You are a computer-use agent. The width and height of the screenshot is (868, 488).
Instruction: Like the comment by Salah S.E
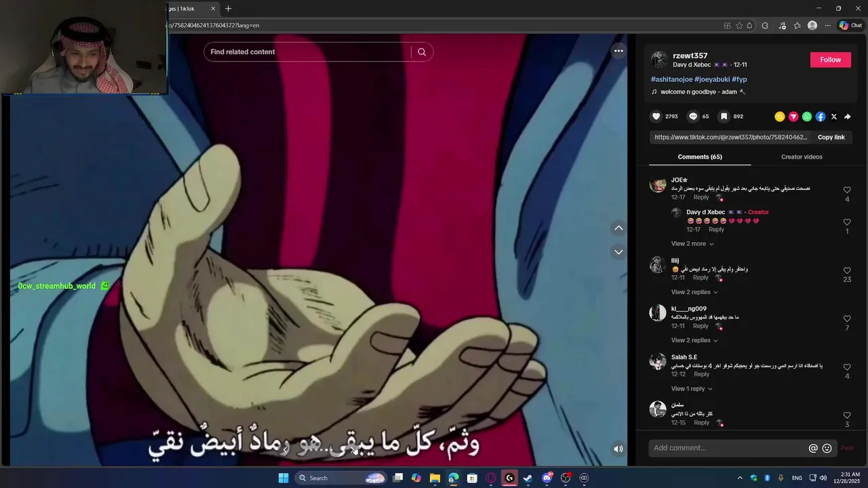(x=847, y=367)
